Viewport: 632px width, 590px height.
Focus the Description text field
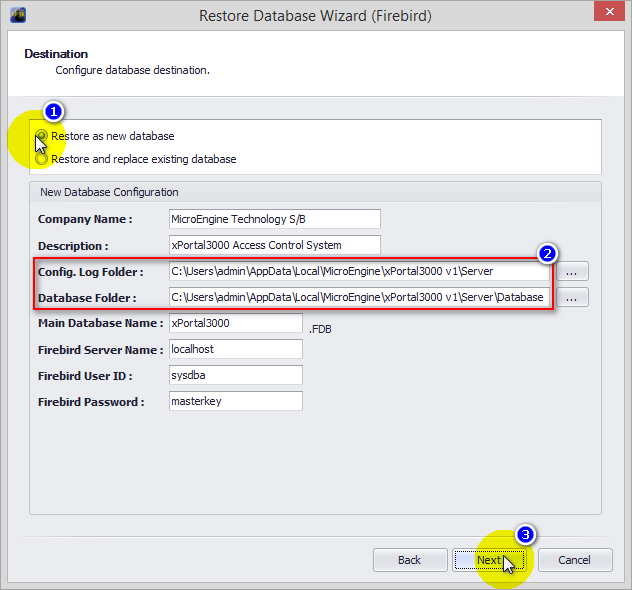coord(275,245)
